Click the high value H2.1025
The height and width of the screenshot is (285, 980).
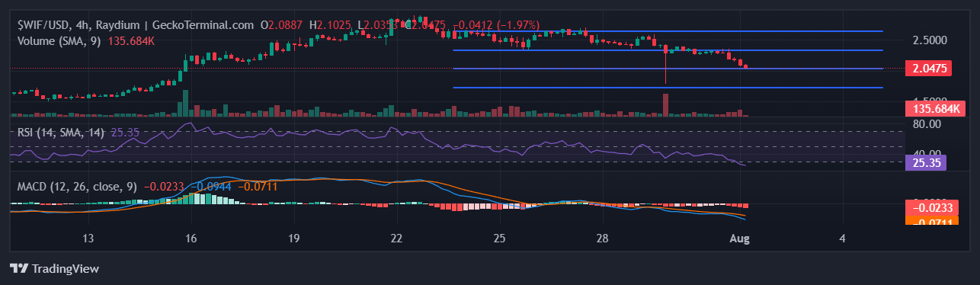(x=329, y=24)
